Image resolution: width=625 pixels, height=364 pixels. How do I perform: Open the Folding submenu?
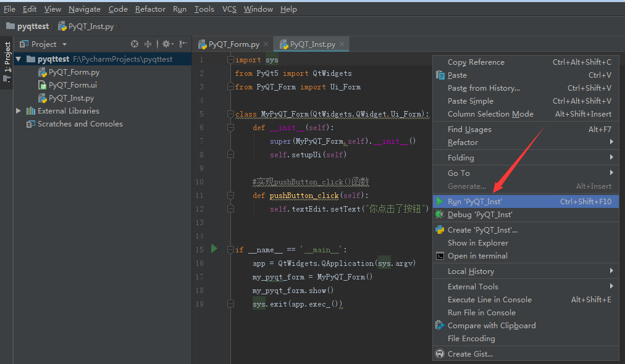[x=526, y=158]
